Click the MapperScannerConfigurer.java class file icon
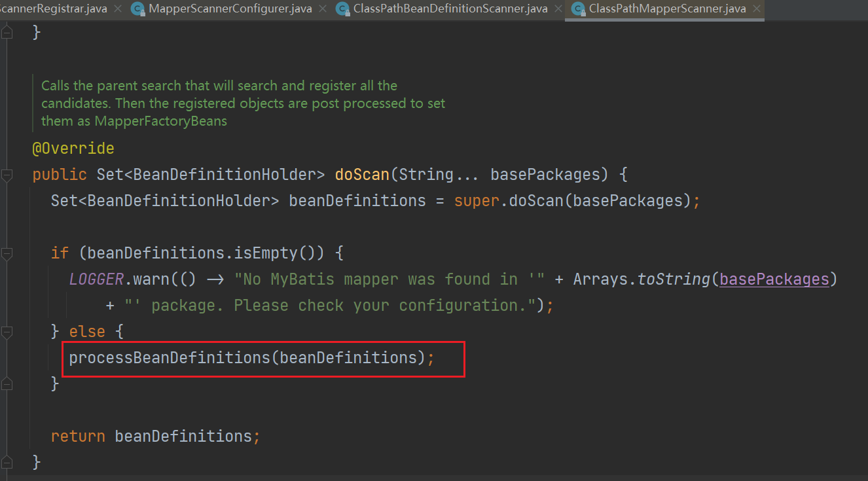 137,9
